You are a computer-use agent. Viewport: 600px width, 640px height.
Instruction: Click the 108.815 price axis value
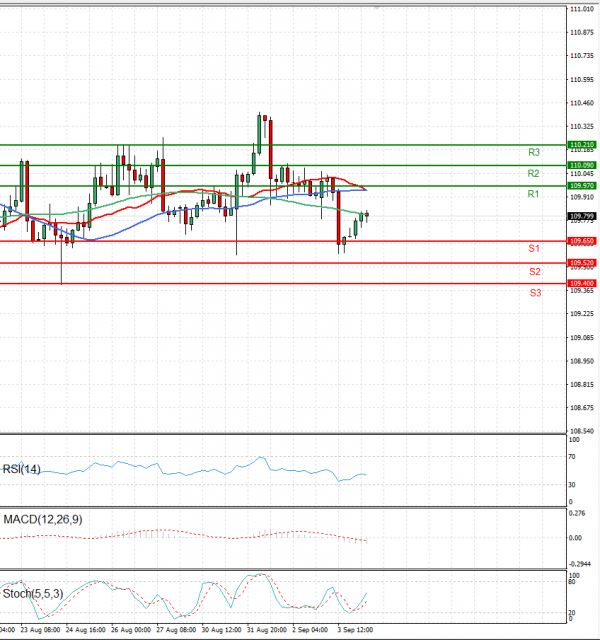coord(582,384)
